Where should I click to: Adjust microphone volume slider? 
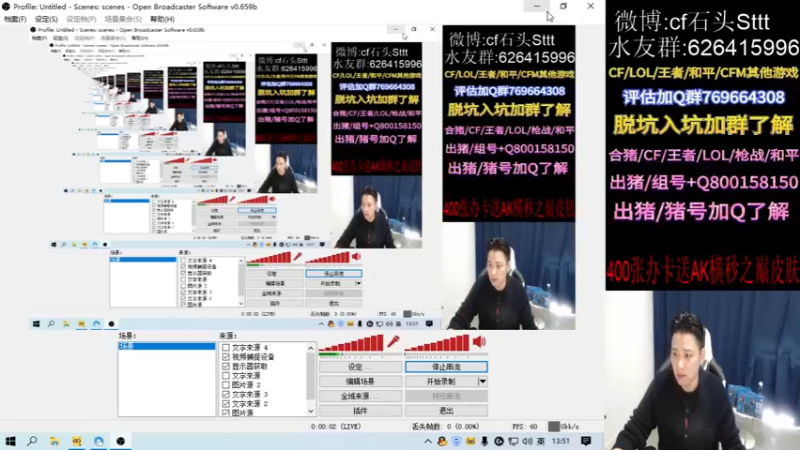click(x=352, y=343)
